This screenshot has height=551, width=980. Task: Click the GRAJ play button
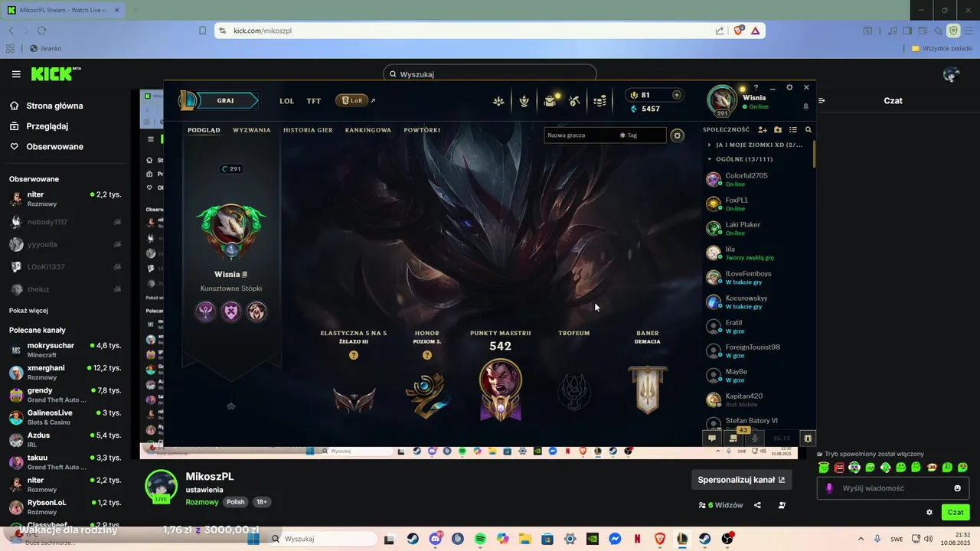[226, 100]
